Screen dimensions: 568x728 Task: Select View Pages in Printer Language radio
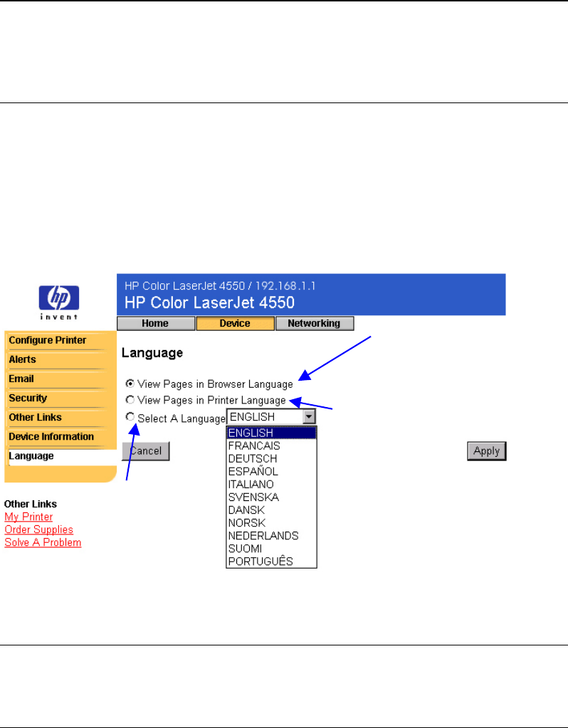(x=130, y=400)
